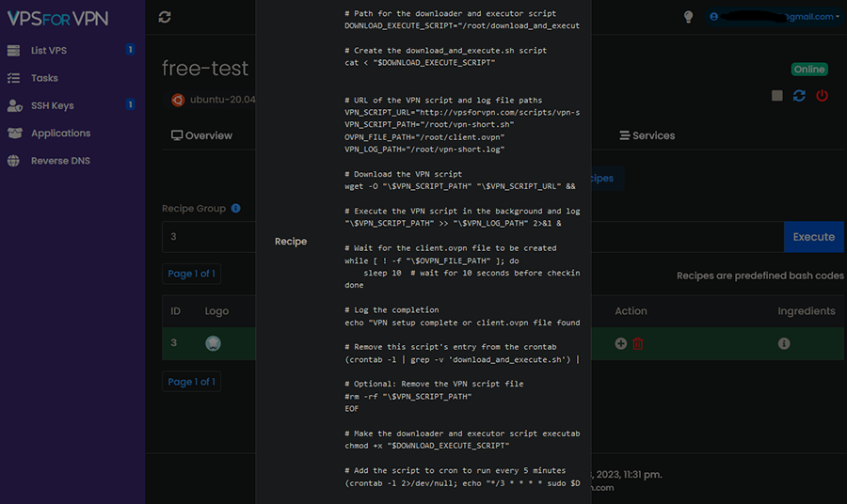Click the ID column header
Image resolution: width=847 pixels, height=504 pixels.
pyautogui.click(x=176, y=311)
